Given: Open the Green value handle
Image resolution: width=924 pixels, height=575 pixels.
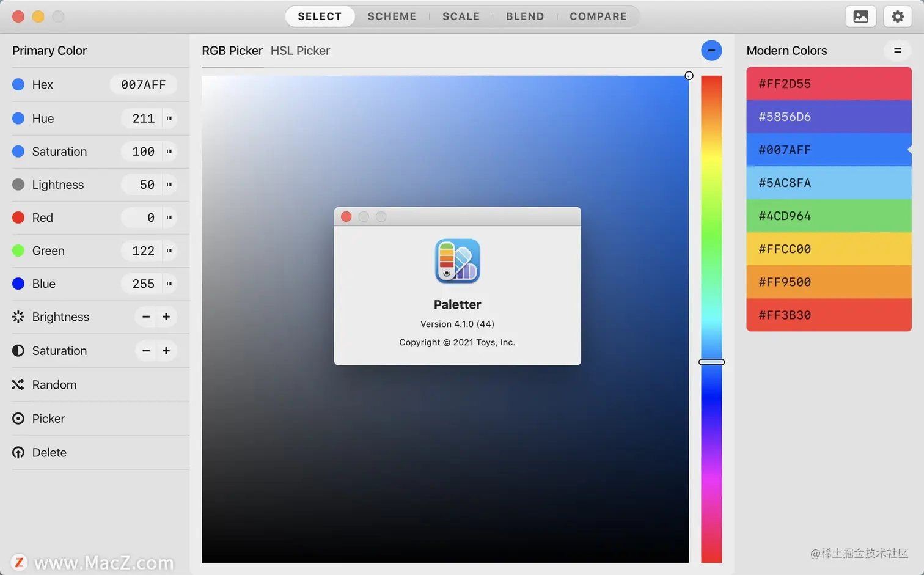Looking at the screenshot, I should 169,251.
